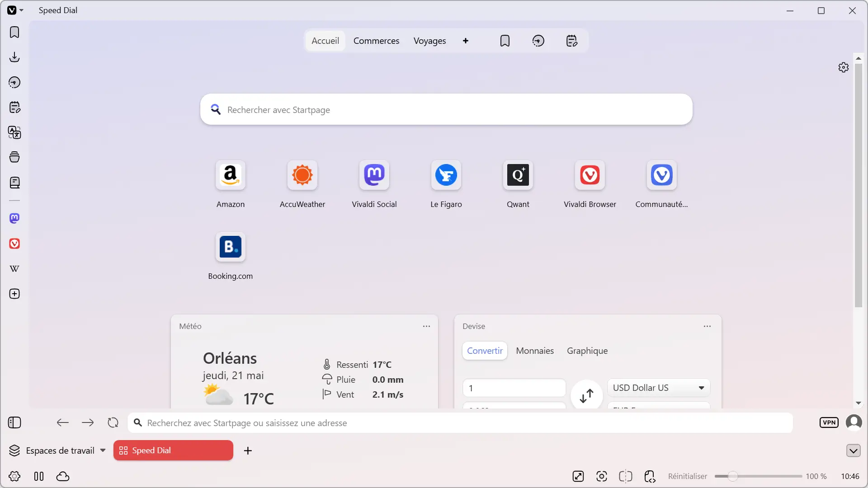Image resolution: width=868 pixels, height=488 pixels.
Task: Switch to the Voyages speed dial tab
Action: click(429, 41)
